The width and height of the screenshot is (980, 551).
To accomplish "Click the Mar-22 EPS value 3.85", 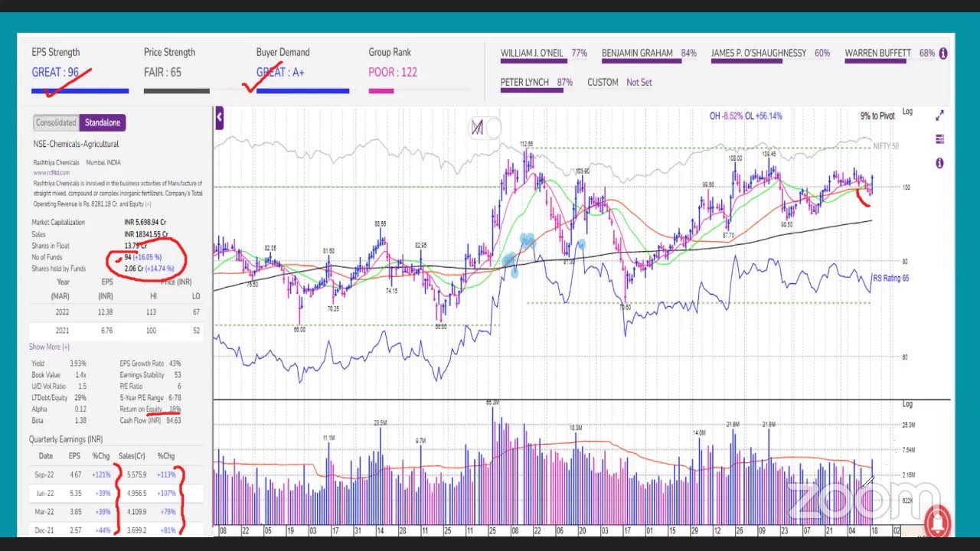I will pos(74,512).
